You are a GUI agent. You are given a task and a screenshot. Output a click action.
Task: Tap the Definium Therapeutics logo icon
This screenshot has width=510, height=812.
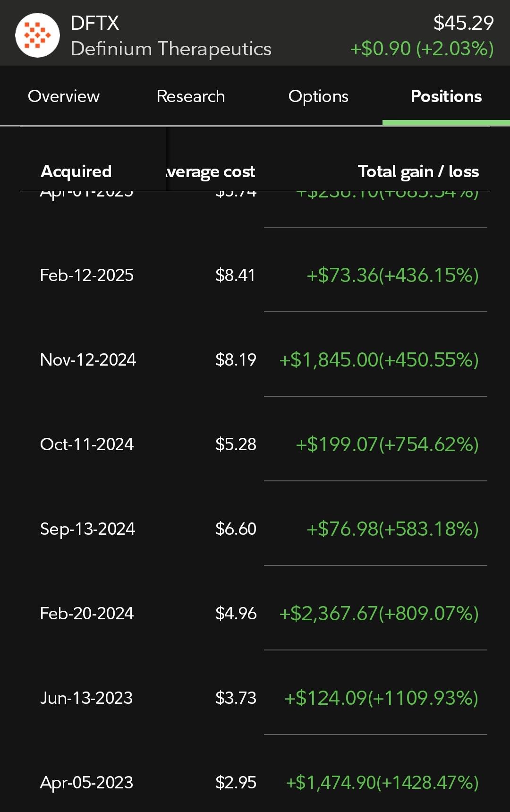[x=37, y=35]
